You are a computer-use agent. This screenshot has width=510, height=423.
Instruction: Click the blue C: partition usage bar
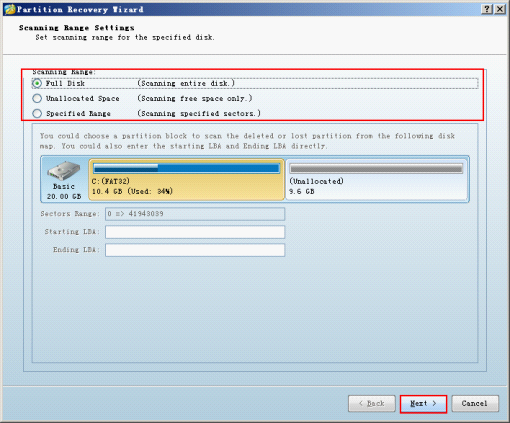point(186,168)
